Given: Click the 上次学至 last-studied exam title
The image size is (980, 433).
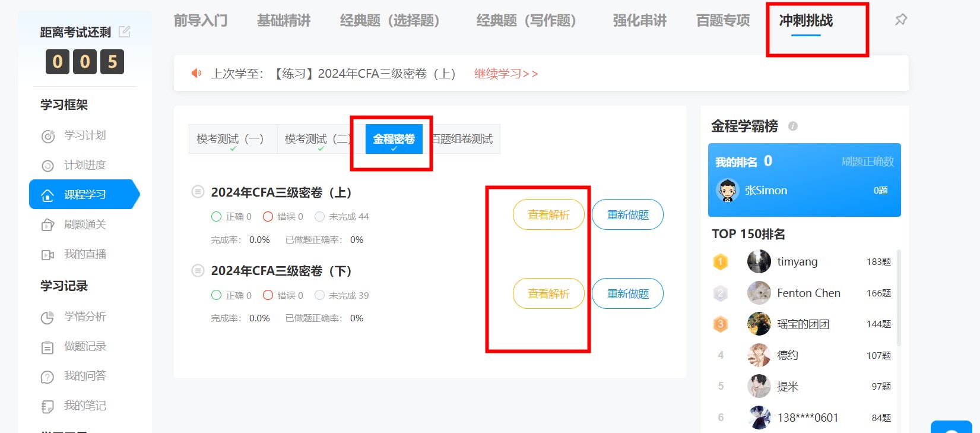Looking at the screenshot, I should pos(365,74).
